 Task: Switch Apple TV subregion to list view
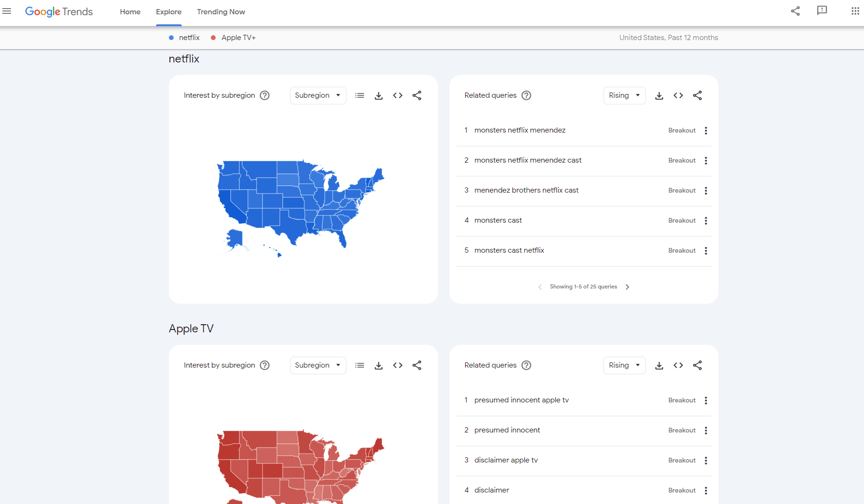pos(360,365)
